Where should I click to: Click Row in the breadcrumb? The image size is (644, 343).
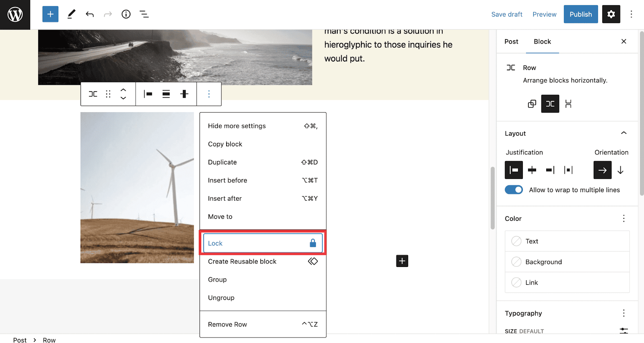(x=49, y=340)
